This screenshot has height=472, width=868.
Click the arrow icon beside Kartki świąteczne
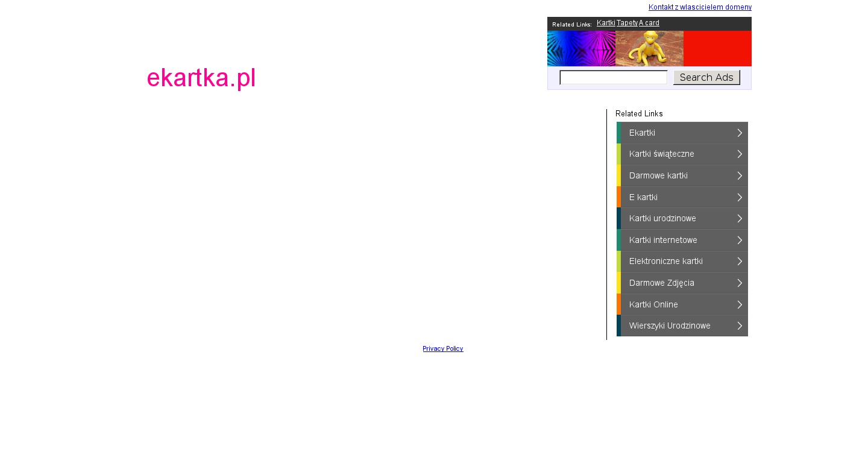click(x=740, y=154)
